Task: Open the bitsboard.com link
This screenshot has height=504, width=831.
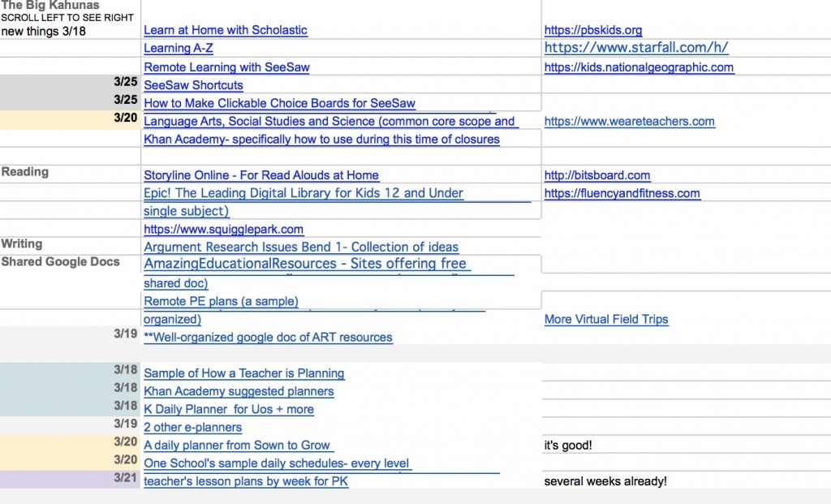Action: [x=596, y=175]
